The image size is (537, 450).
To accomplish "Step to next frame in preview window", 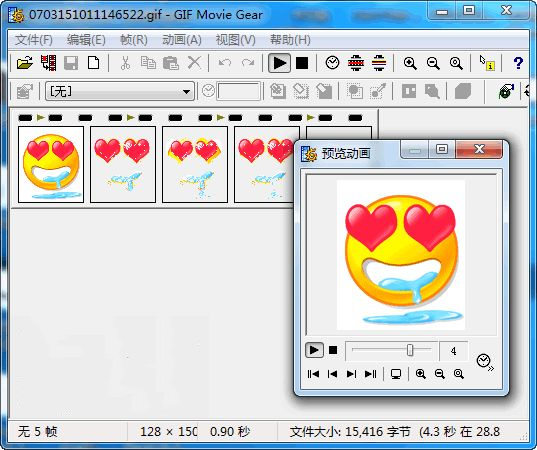I will [351, 374].
